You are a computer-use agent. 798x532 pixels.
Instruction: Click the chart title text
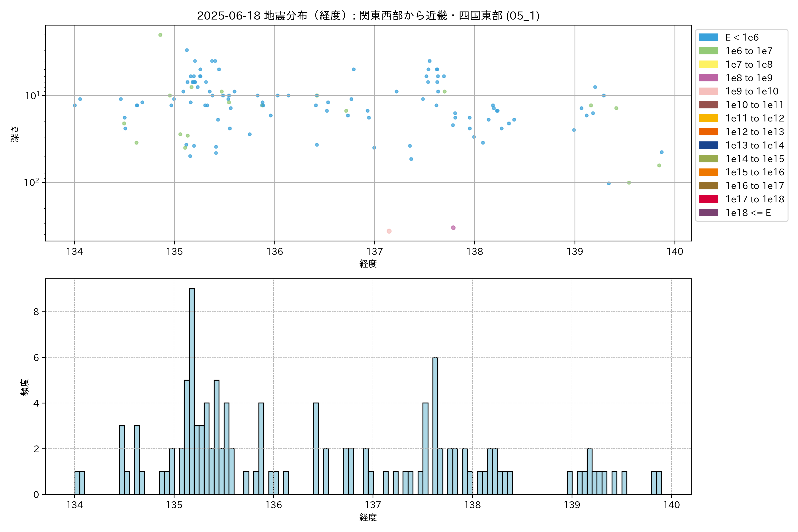click(x=368, y=16)
